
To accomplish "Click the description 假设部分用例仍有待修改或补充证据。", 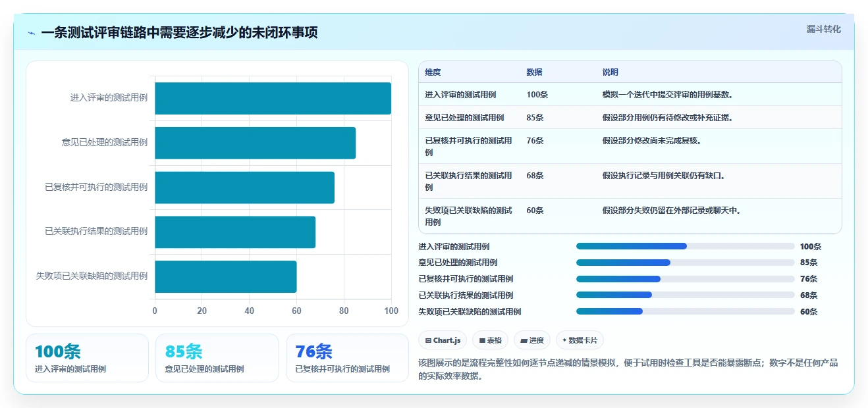I will [x=668, y=118].
